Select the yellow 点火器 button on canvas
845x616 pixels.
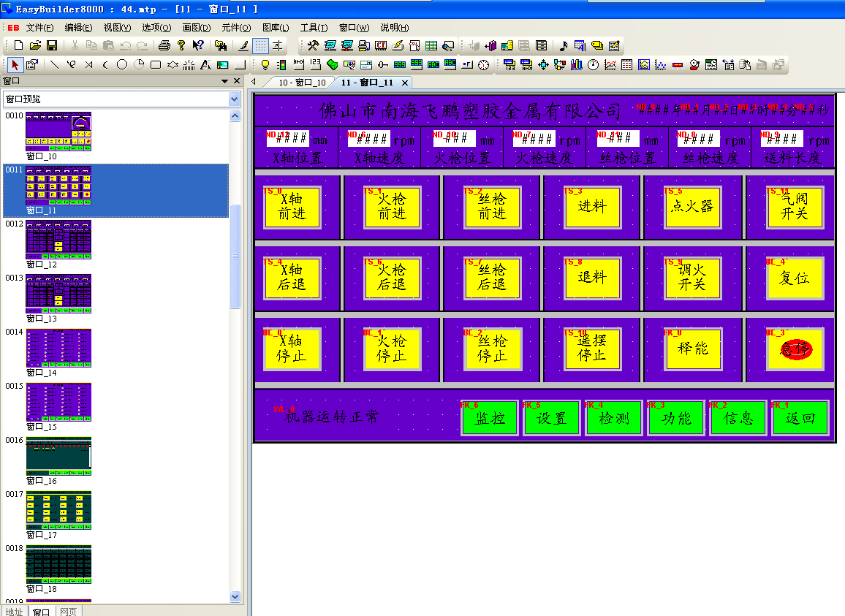coord(692,207)
